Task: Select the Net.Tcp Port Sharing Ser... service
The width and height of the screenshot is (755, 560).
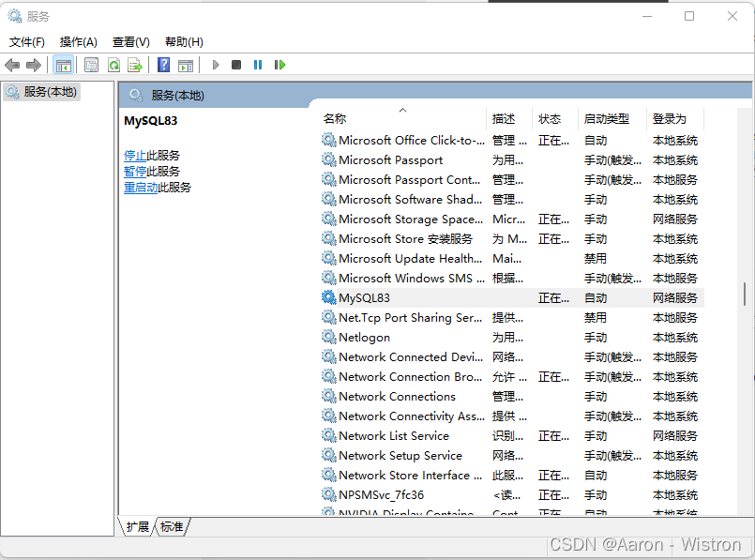Action: click(x=410, y=318)
